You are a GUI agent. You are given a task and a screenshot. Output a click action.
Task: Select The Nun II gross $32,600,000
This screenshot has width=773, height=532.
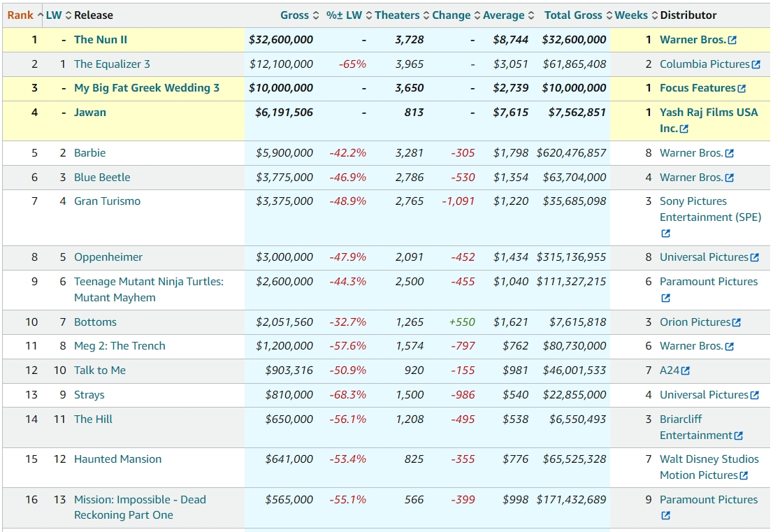pos(280,40)
